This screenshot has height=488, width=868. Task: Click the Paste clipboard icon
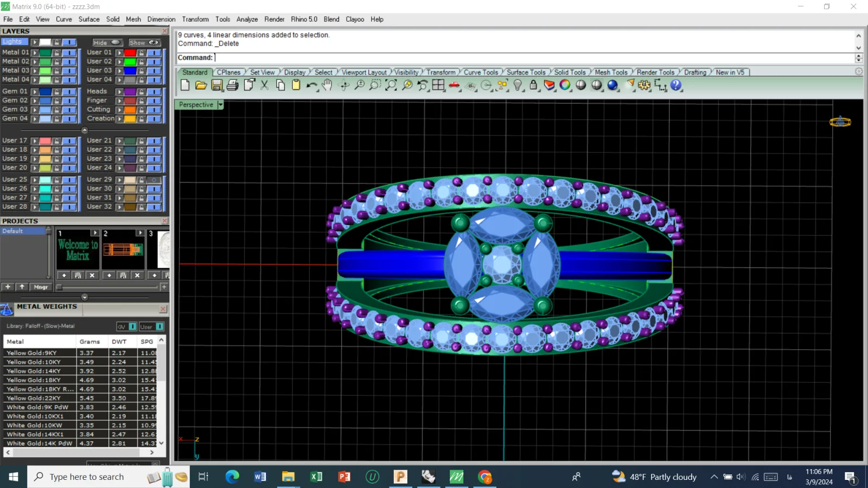(x=296, y=85)
